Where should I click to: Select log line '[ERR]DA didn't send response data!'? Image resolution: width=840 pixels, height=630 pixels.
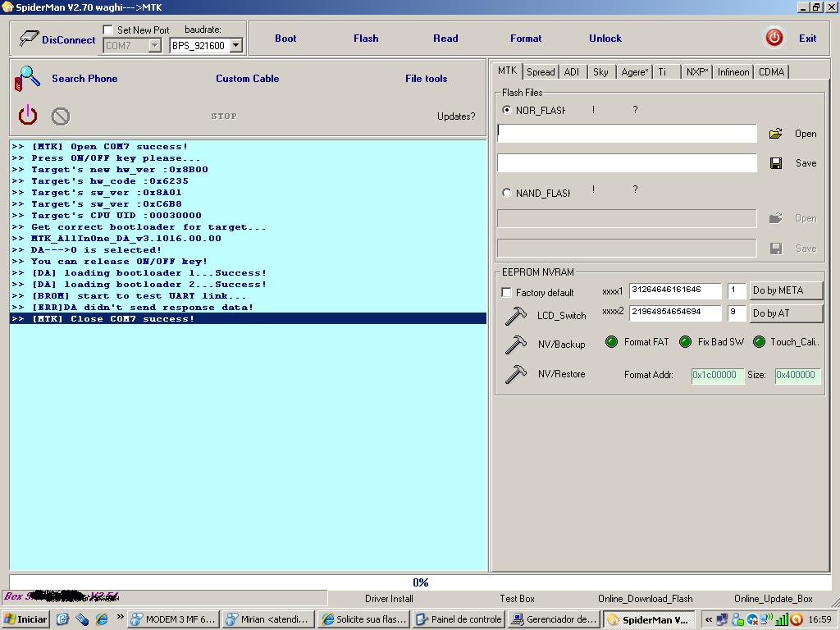(x=248, y=307)
